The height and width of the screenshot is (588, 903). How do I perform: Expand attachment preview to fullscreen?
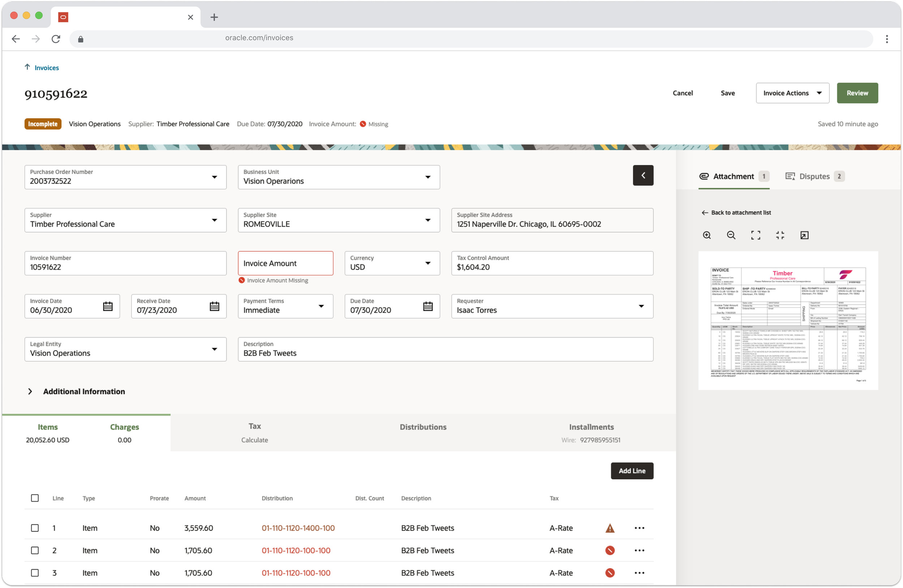755,235
